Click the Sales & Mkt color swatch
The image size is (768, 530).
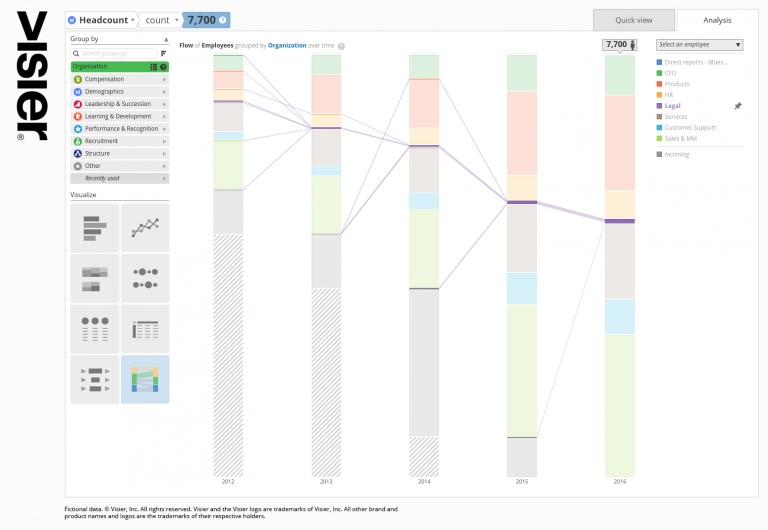click(x=660, y=138)
